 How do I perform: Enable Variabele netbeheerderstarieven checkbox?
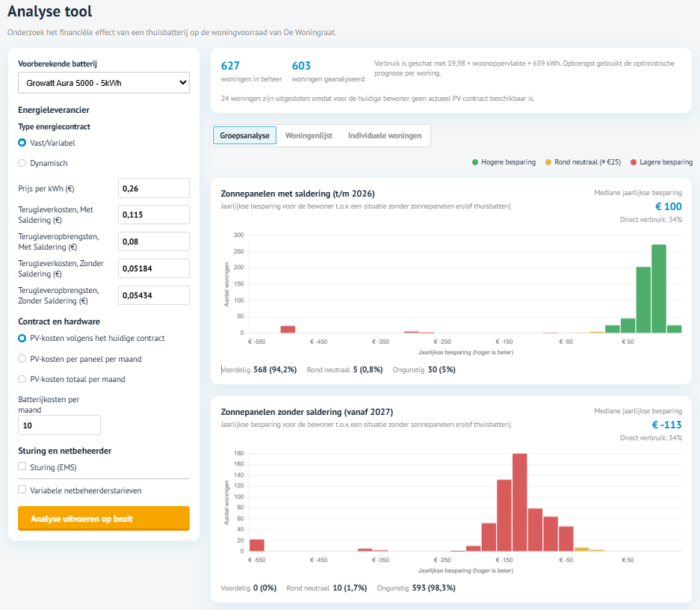tap(22, 490)
